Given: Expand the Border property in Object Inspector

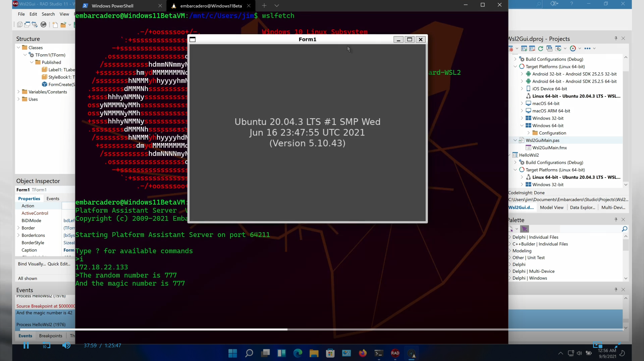Looking at the screenshot, I should [x=18, y=228].
